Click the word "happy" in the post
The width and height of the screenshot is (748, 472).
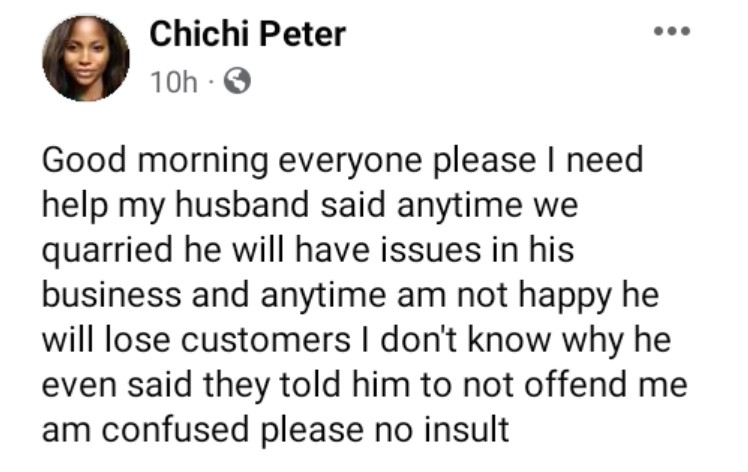(x=565, y=296)
